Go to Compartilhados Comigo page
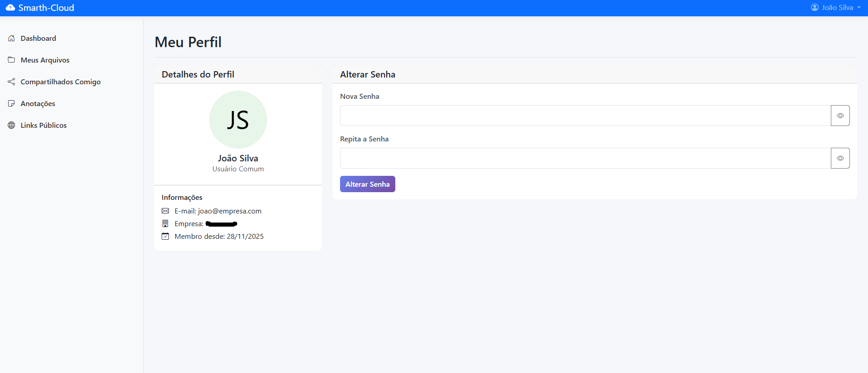 pos(60,82)
